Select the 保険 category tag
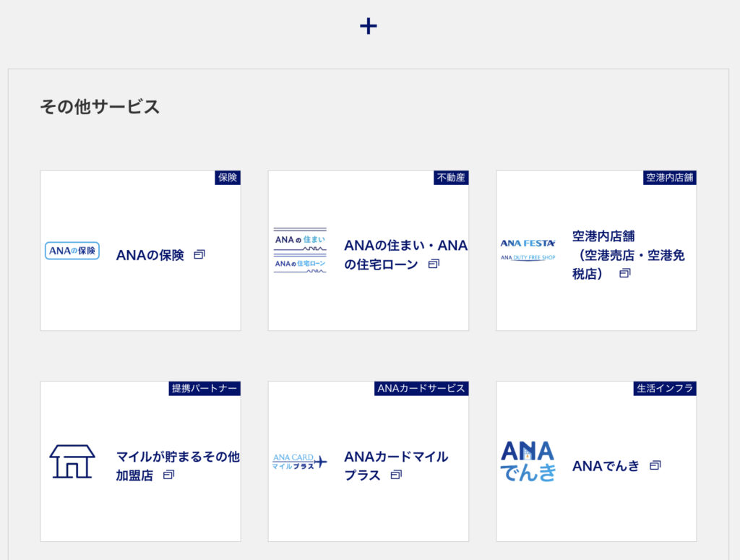This screenshot has height=560, width=740. coord(228,177)
